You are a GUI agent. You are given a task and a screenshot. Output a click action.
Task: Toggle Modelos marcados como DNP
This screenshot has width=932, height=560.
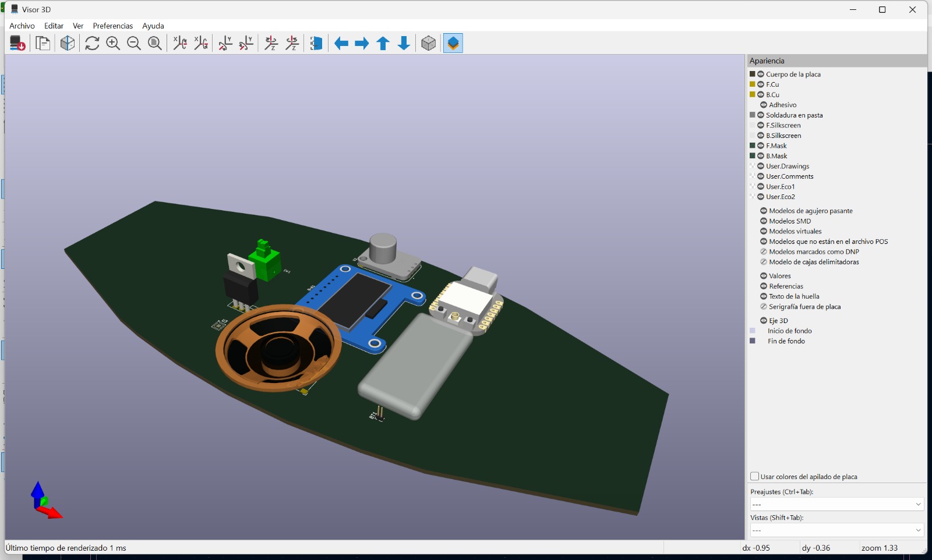764,251
